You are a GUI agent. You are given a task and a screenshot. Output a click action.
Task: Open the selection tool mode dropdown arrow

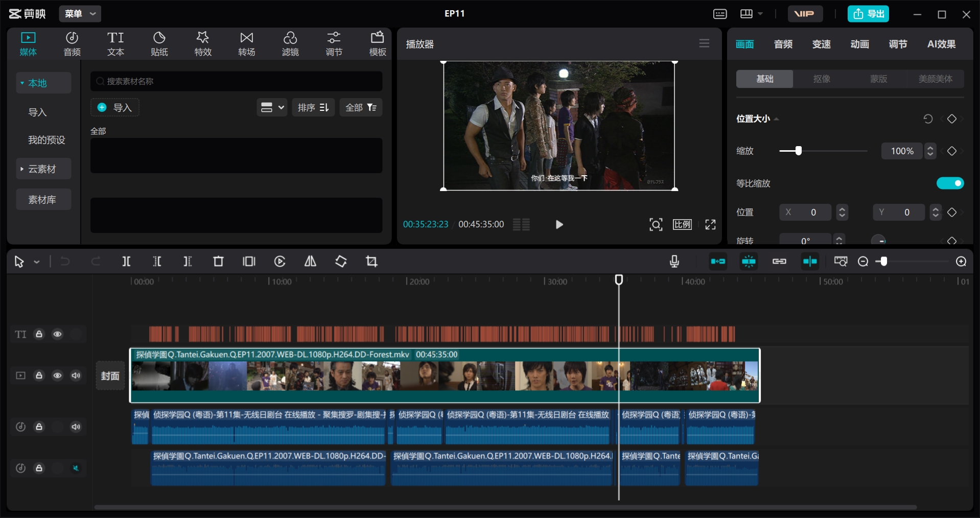[37, 262]
